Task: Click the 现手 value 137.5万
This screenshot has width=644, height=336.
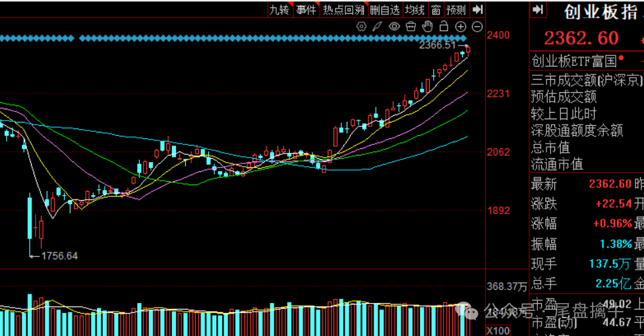Action: coord(610,264)
